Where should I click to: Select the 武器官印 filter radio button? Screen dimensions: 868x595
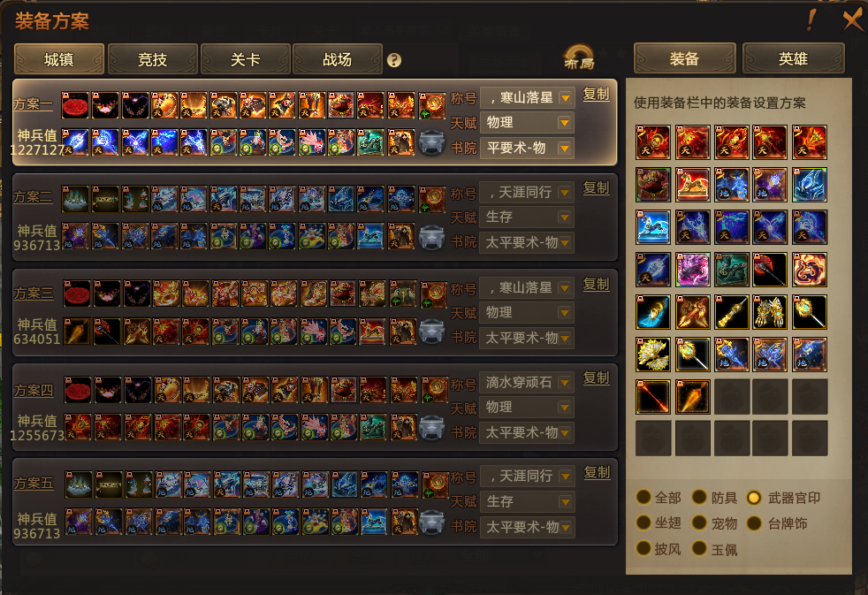[753, 498]
